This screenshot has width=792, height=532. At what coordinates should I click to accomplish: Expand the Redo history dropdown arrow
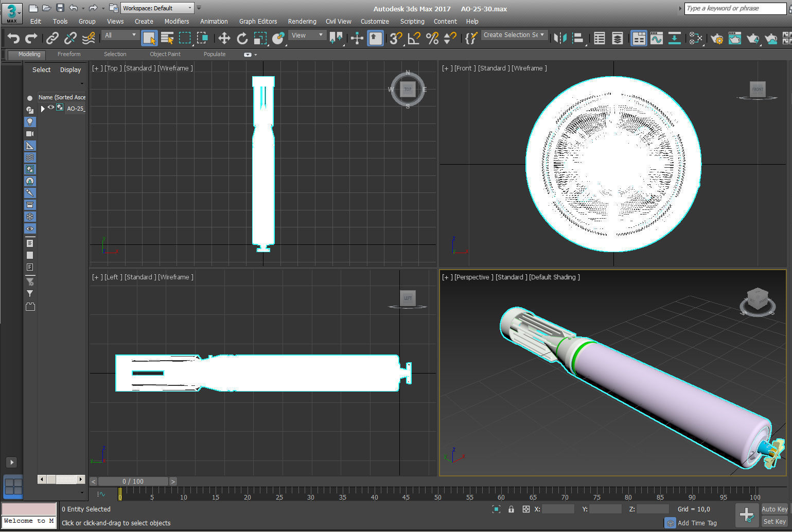pyautogui.click(x=103, y=9)
